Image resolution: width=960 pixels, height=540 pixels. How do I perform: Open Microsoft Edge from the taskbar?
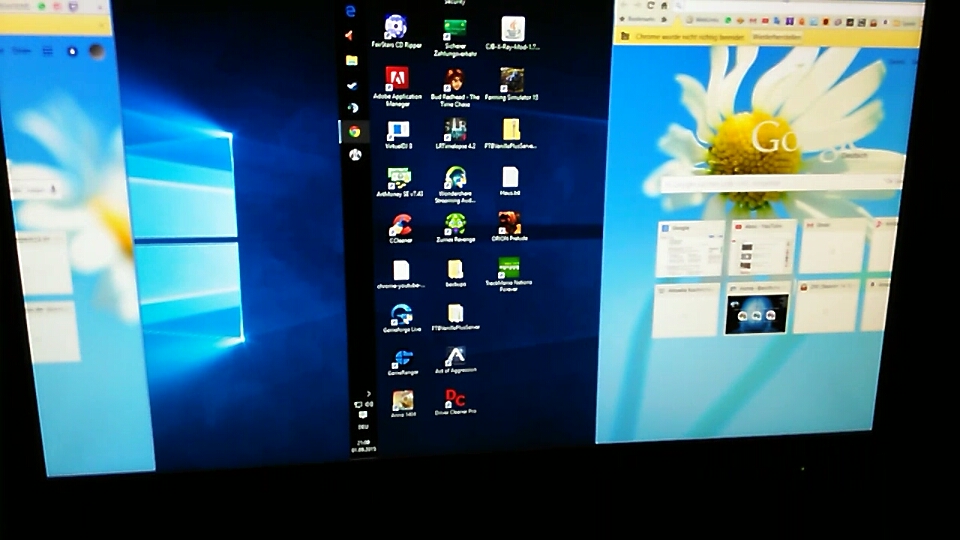click(350, 11)
